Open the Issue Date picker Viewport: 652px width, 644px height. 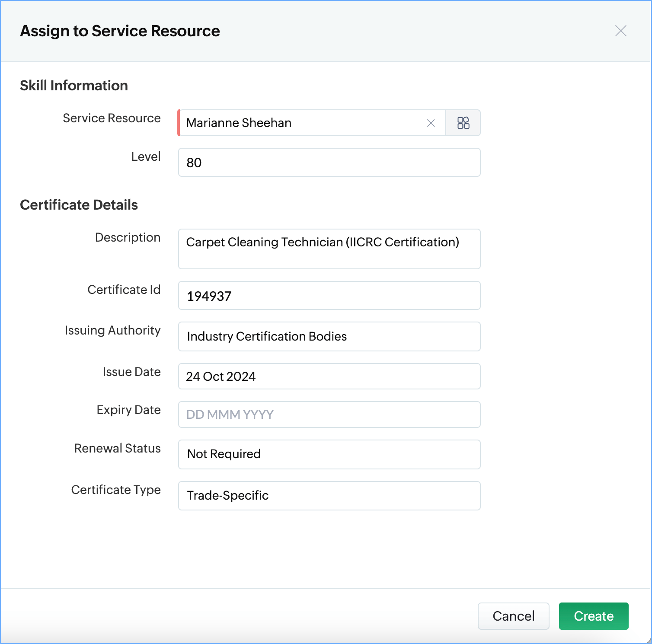tap(329, 376)
